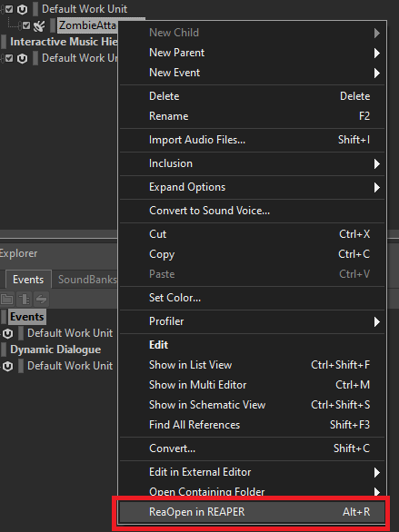Select Convert to Sound Voice...
This screenshot has width=399, height=532.
(252, 211)
